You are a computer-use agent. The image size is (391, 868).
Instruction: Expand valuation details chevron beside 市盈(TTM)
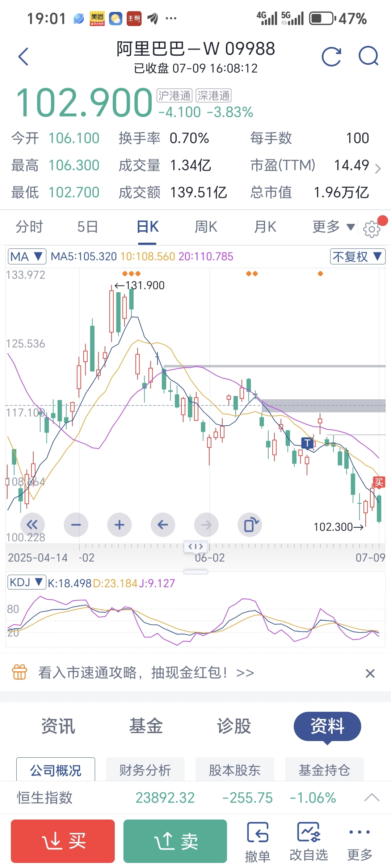click(378, 169)
